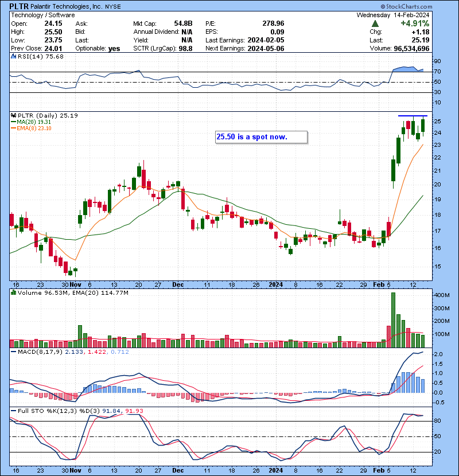
Task: Click the Palantir Technologies, Inc. company name
Action: tap(66, 6)
